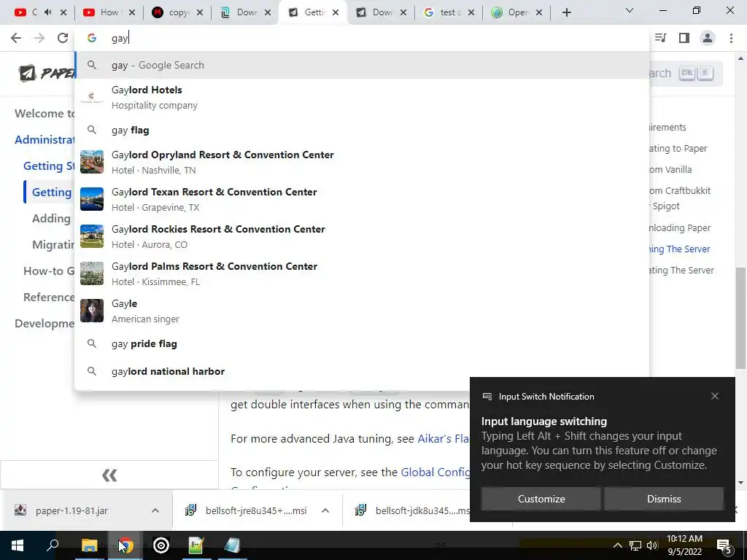Select the Gaylord Hotels suggestion
Image resolution: width=747 pixels, height=560 pixels.
362,98
